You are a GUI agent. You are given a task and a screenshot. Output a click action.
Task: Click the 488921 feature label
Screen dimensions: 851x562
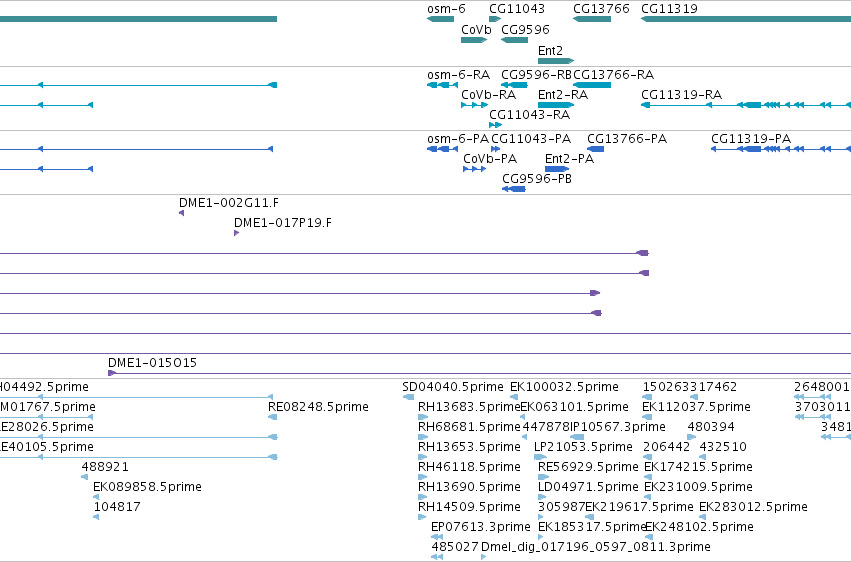[x=105, y=467]
